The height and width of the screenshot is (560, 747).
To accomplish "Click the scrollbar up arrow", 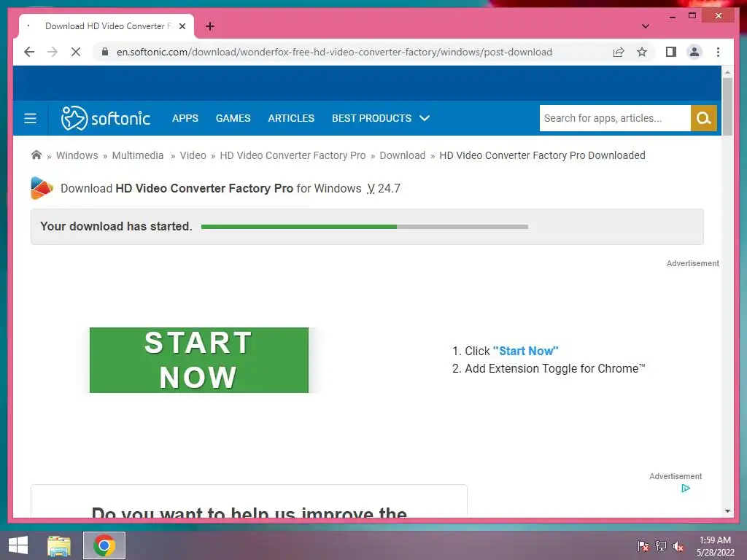I will pyautogui.click(x=727, y=72).
